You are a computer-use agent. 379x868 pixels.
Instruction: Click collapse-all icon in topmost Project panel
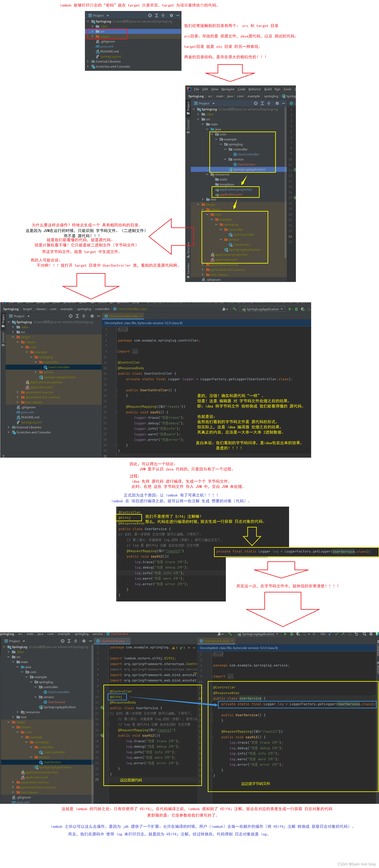click(163, 15)
